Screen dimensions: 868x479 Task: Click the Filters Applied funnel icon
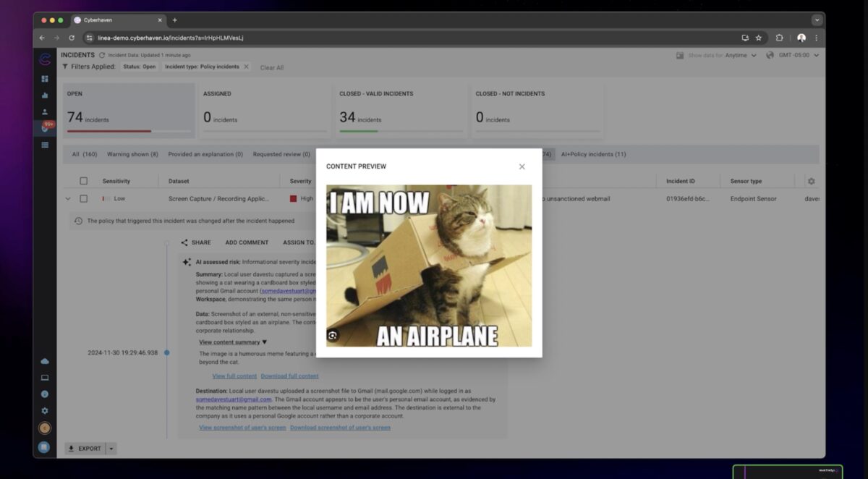[x=65, y=67]
